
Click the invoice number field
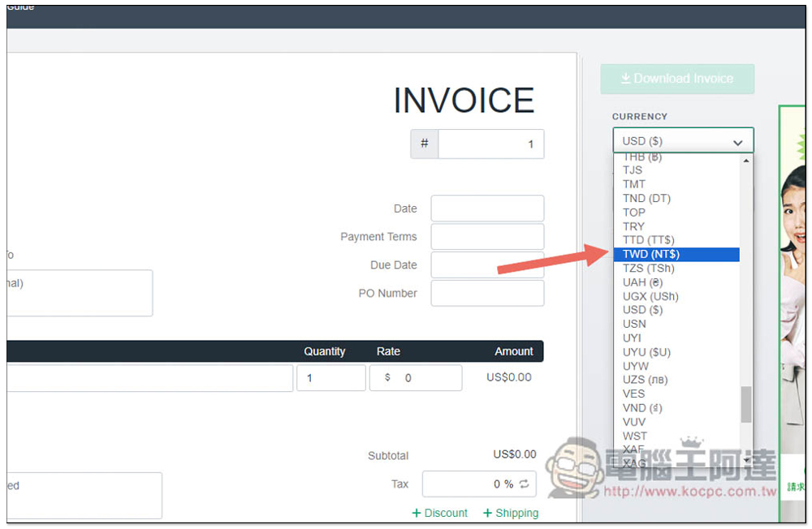point(491,144)
